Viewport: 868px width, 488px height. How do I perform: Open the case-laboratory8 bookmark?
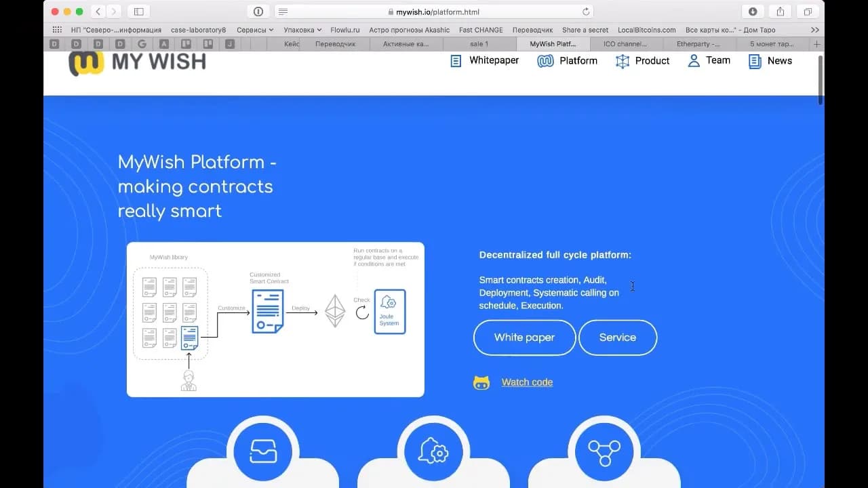[x=199, y=30]
